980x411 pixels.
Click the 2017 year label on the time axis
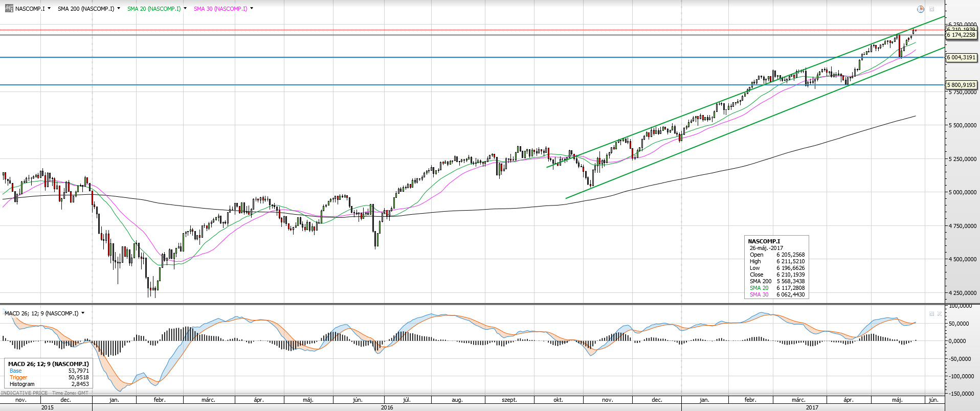click(812, 407)
